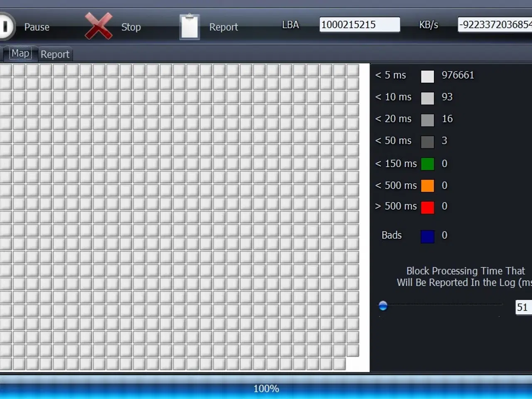Select the gray < 20 ms swatch
The height and width of the screenshot is (399, 532).
[x=427, y=120]
